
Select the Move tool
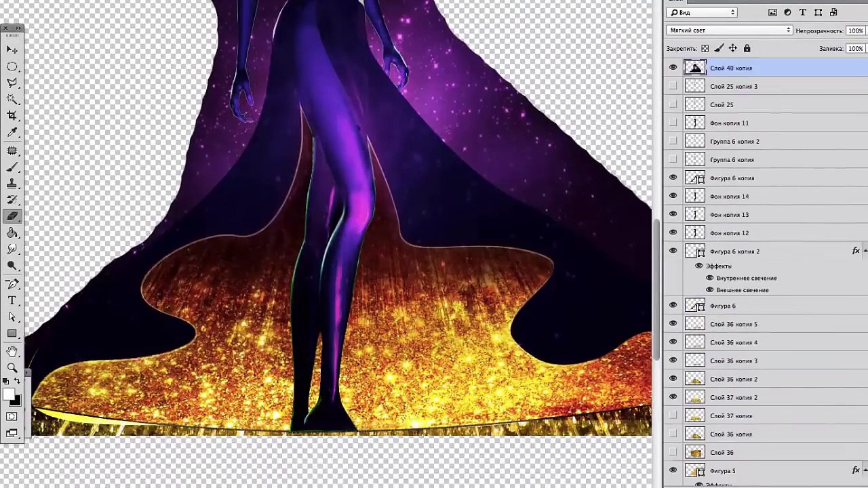tap(12, 49)
